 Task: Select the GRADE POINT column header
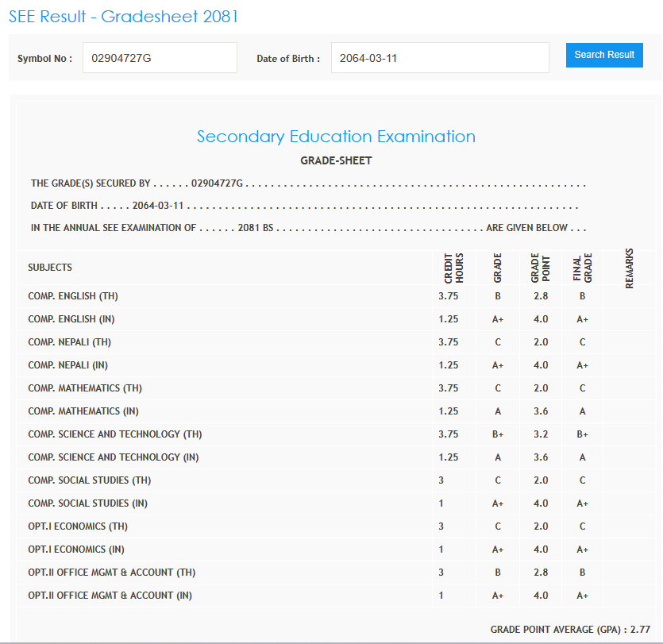coord(541,268)
